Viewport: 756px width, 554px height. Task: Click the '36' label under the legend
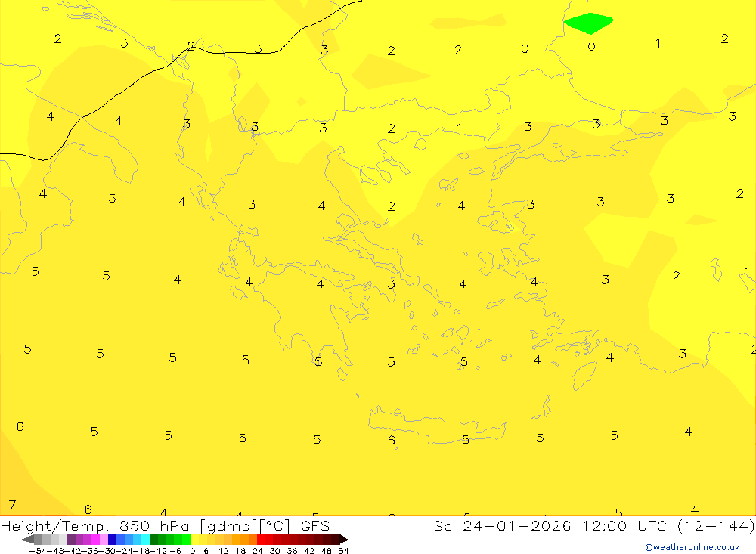click(292, 551)
